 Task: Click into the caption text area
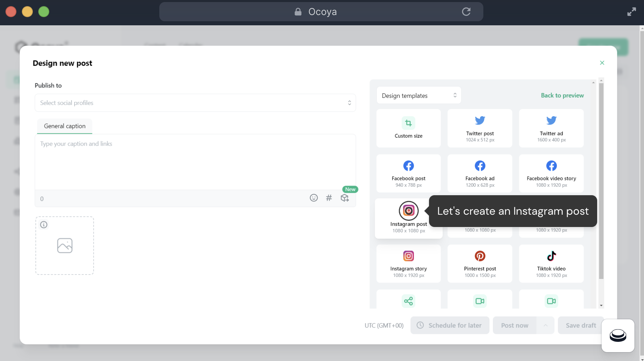[195, 162]
